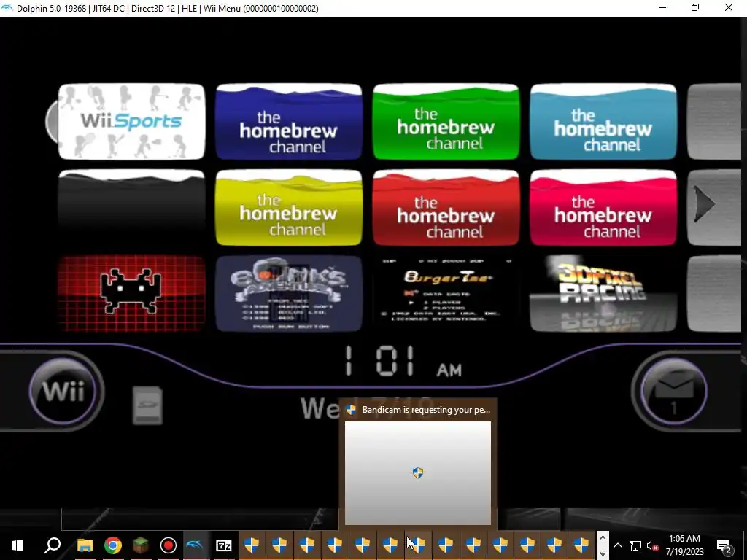Switch to Dolphin emulator taskbar icon
This screenshot has width=747, height=560.
(196, 545)
